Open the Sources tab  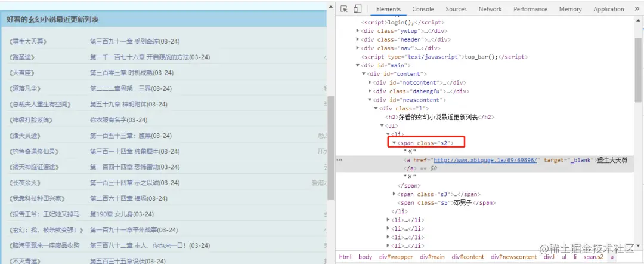click(x=456, y=9)
